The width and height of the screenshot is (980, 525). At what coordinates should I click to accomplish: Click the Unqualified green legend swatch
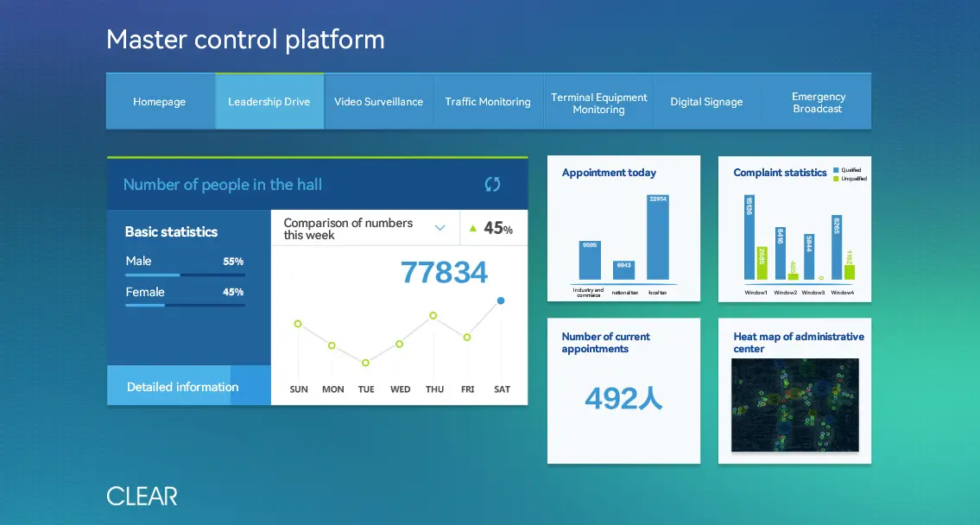835,179
